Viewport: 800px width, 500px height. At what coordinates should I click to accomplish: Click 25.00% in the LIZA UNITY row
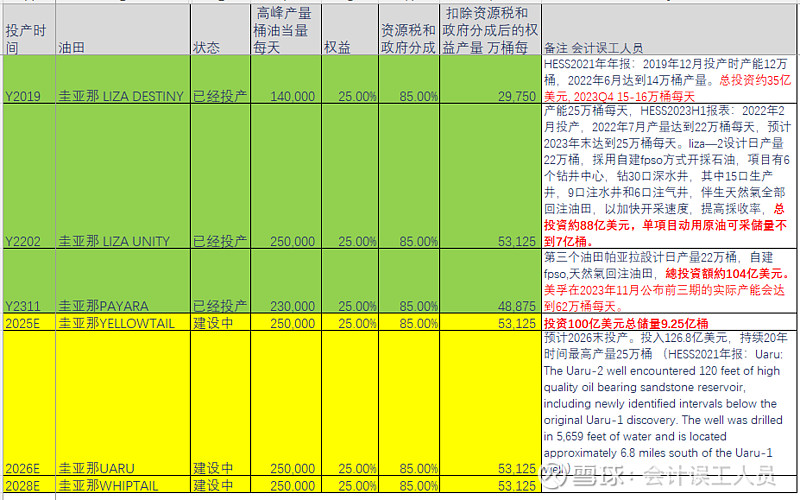point(350,177)
